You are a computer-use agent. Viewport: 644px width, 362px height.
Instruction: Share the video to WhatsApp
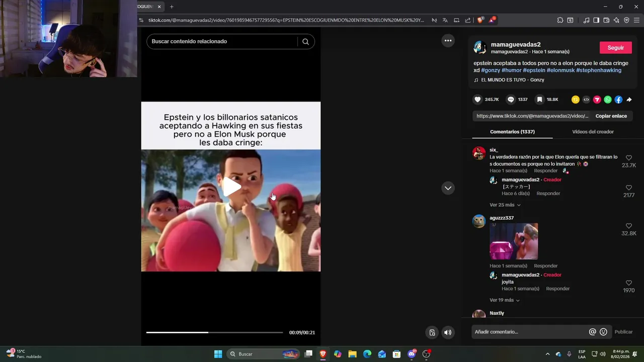[x=608, y=100]
